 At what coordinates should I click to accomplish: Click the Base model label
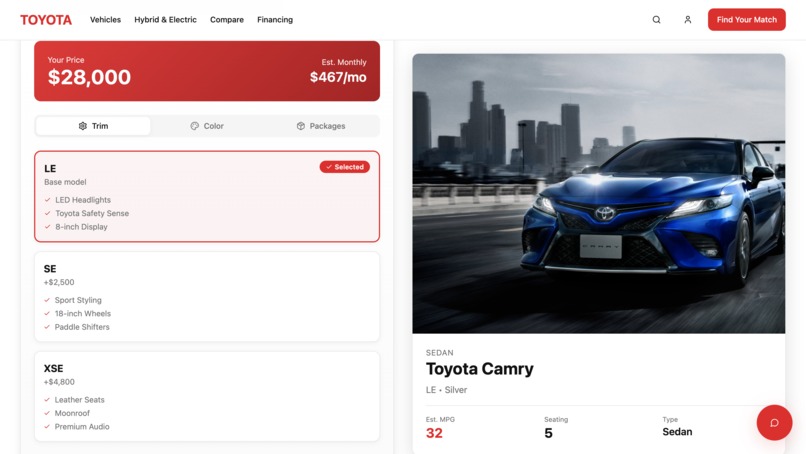(x=65, y=182)
